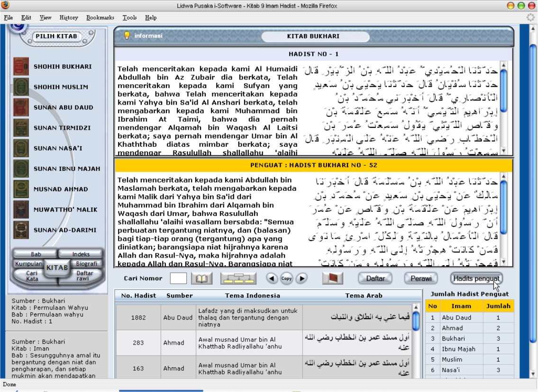
Task: Click the 'PENGUAT : HADIST BUKHARI NO - 52' yellow header
Action: pyautogui.click(x=314, y=165)
